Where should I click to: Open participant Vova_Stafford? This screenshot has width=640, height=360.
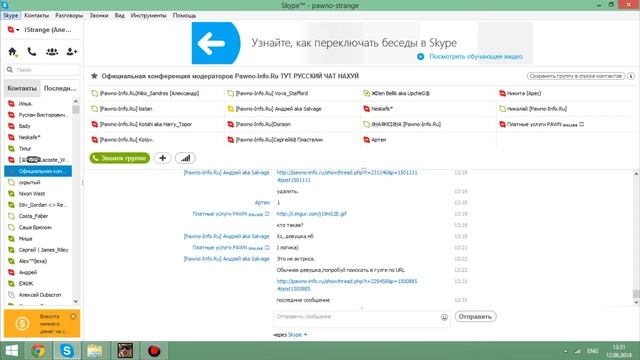tap(272, 93)
